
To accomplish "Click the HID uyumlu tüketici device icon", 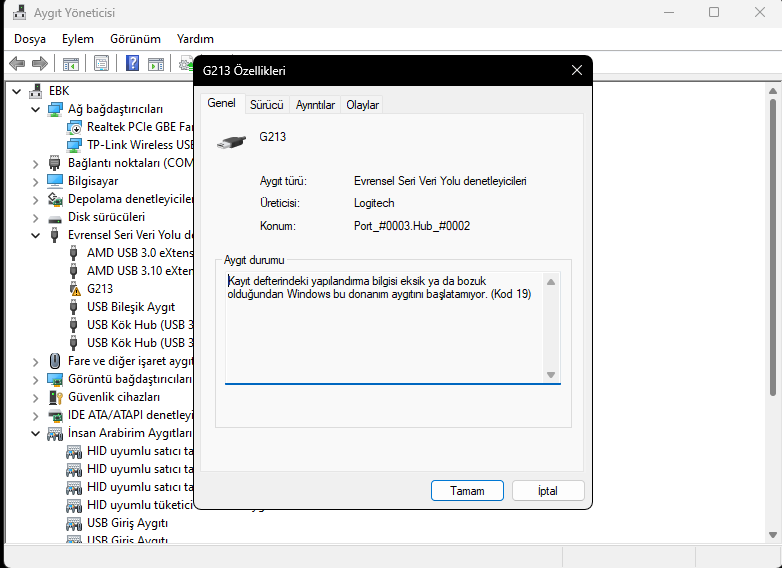I will 74,505.
